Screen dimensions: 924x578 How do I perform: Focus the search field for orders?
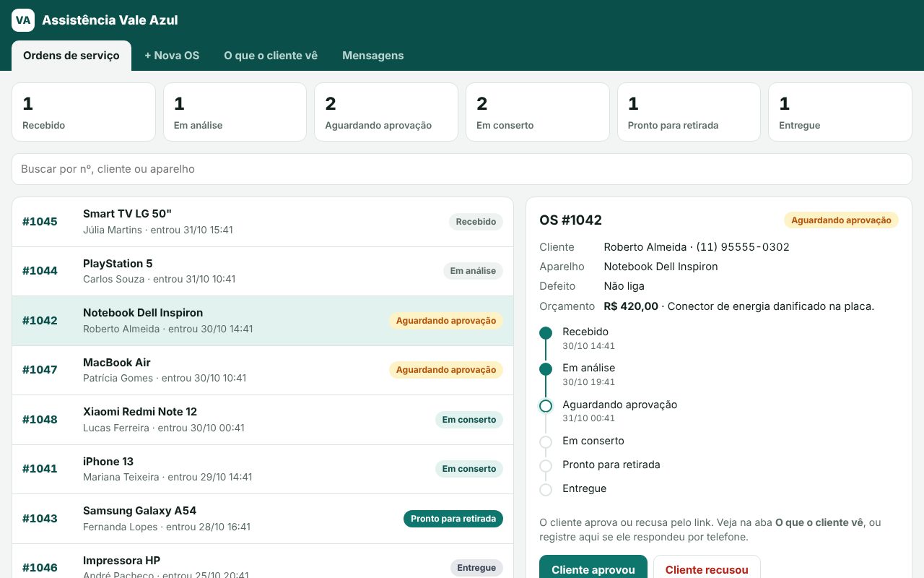click(x=462, y=169)
